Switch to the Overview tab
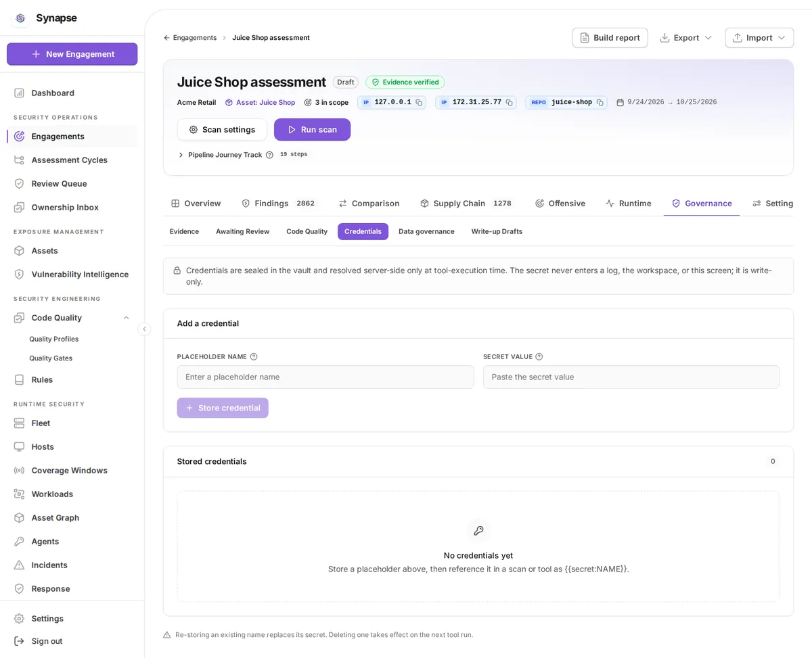 (x=196, y=203)
